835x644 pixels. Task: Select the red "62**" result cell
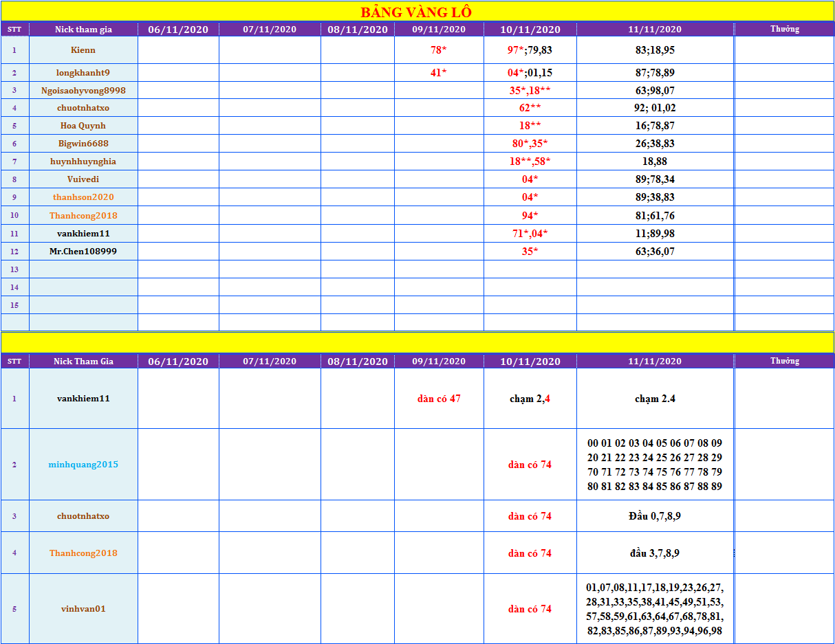(530, 108)
